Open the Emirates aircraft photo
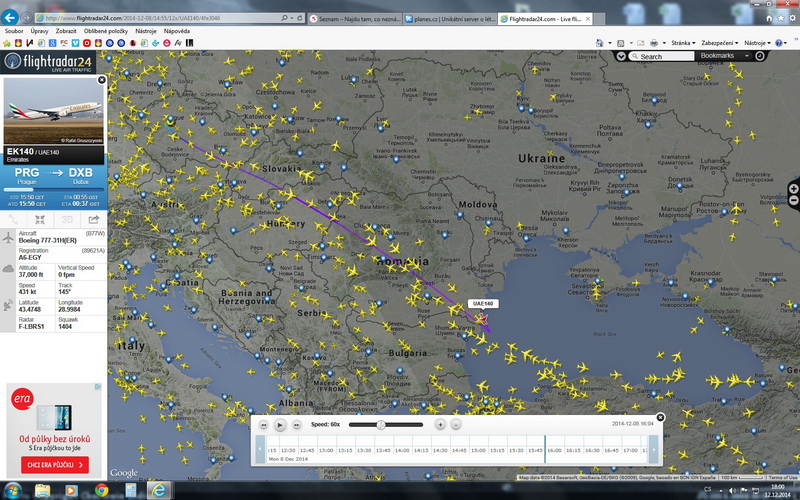Screen dimensions: 800x500 tap(54, 111)
